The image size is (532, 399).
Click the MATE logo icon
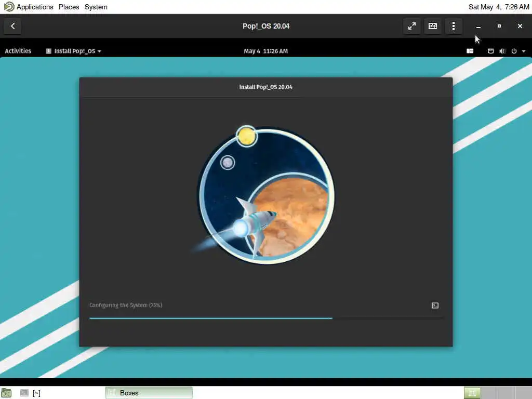(x=8, y=6)
